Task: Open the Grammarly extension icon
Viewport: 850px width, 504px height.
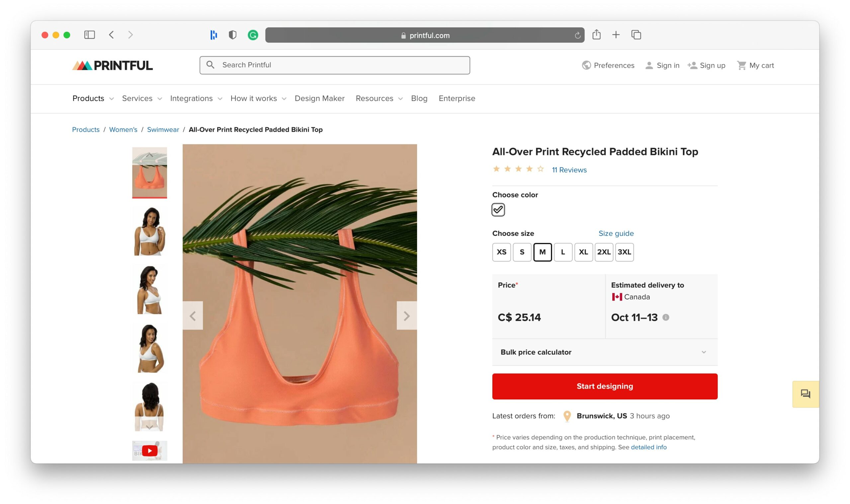Action: (253, 35)
